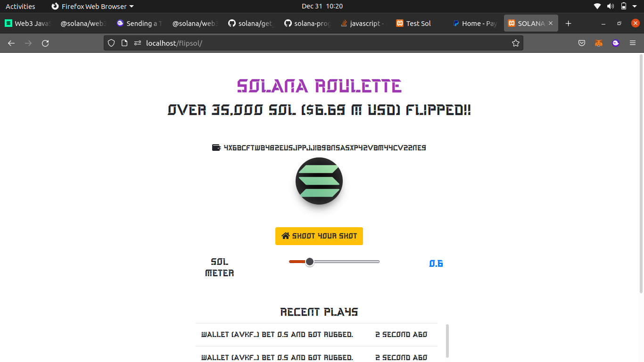Click the Solana coin logo

[x=319, y=181]
